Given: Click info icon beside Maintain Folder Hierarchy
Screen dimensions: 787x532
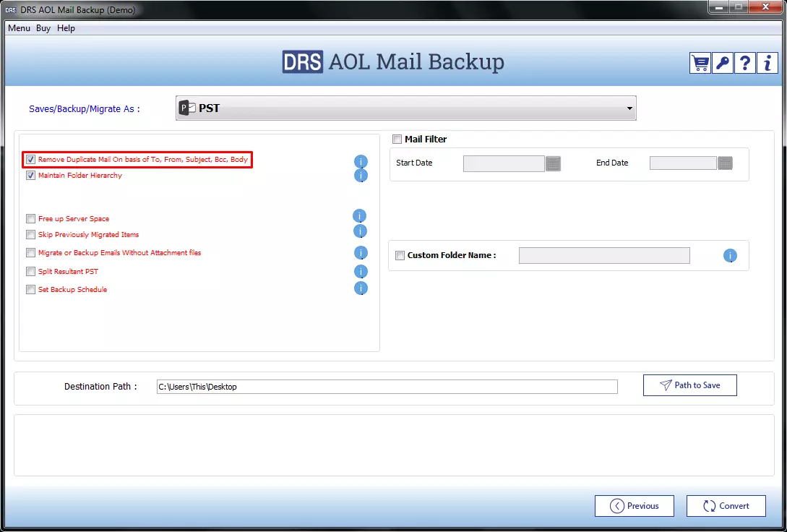Looking at the screenshot, I should click(x=361, y=175).
